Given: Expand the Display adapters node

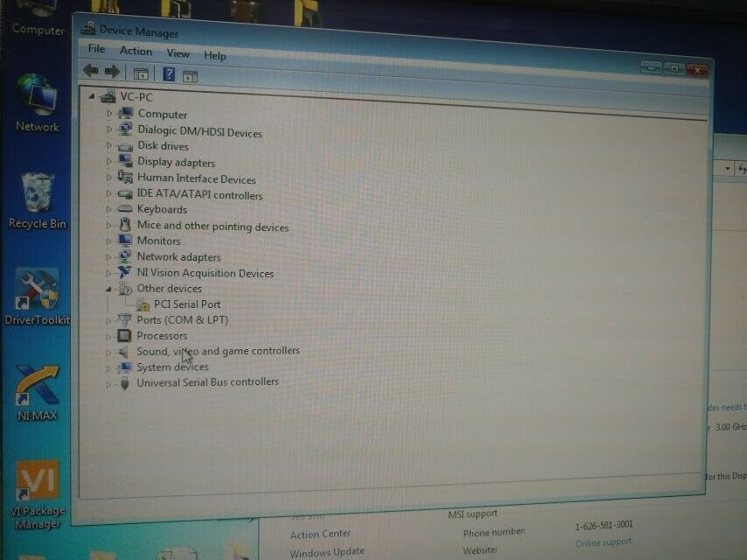Looking at the screenshot, I should click(x=109, y=162).
